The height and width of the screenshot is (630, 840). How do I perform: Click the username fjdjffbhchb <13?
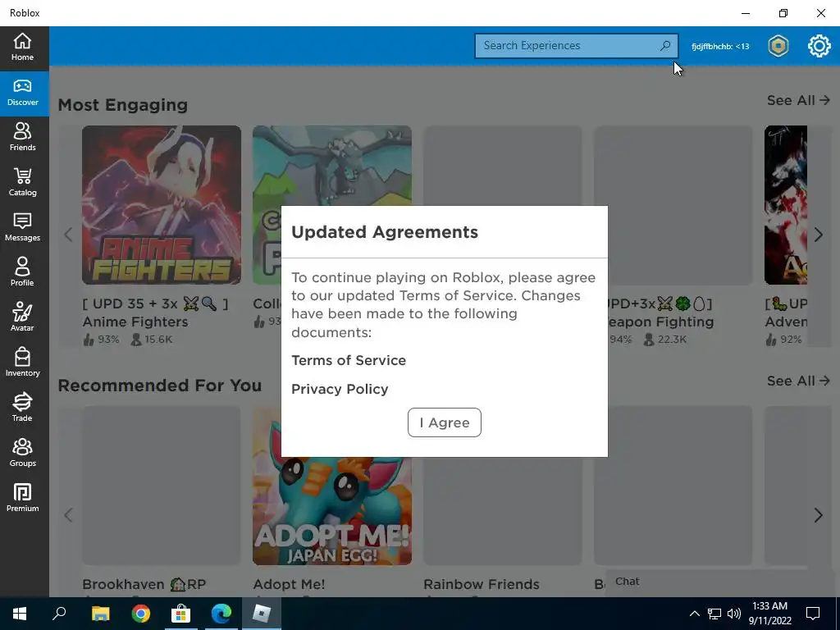click(720, 47)
